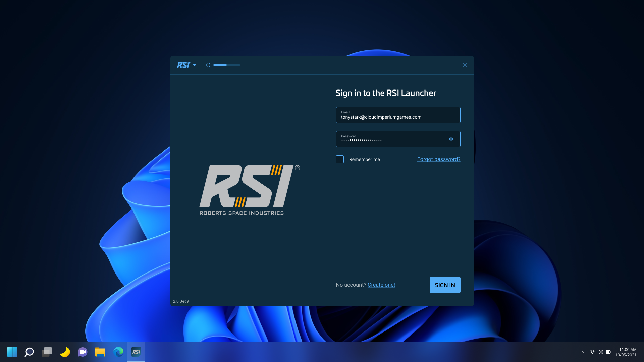The image size is (644, 362).
Task: Focus the Email input field
Action: tap(398, 115)
